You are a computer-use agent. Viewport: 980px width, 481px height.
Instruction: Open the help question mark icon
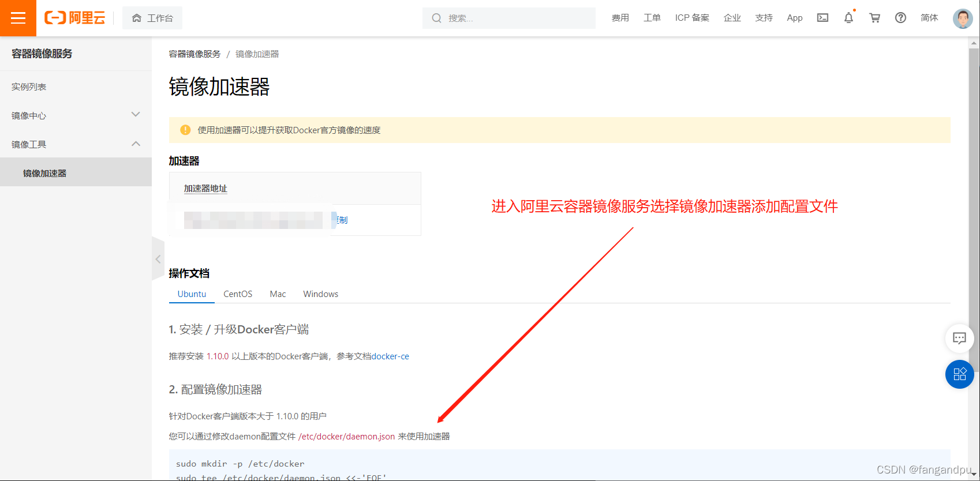tap(900, 18)
